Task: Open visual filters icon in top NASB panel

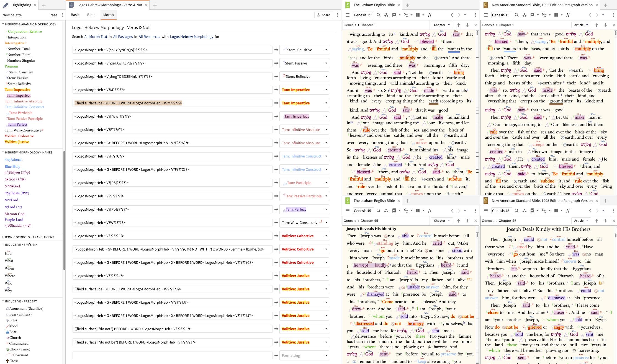Action: pos(524,15)
